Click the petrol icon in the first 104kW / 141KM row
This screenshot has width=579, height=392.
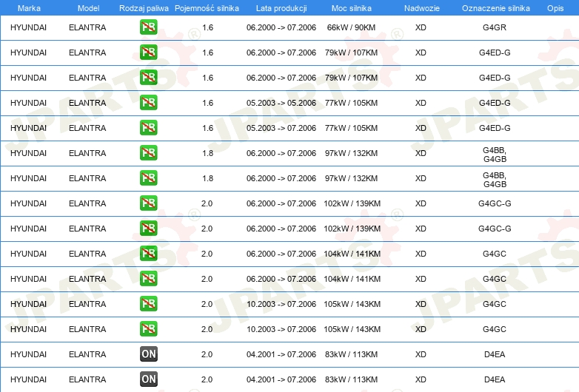tap(148, 254)
